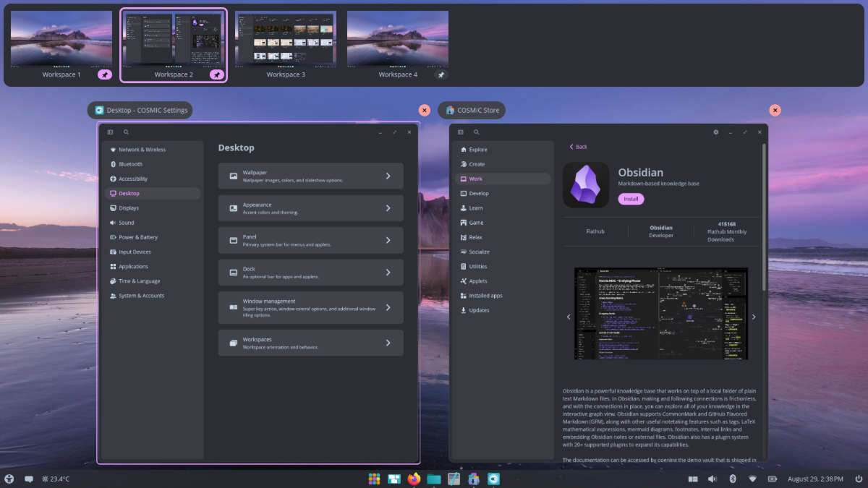Click the COSMIC Store dock icon

click(x=473, y=479)
